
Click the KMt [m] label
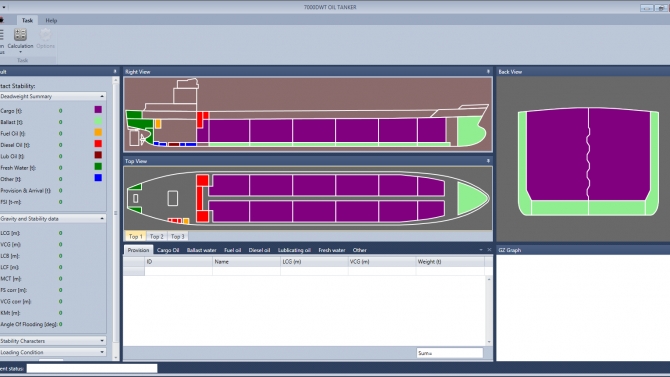[x=10, y=313]
